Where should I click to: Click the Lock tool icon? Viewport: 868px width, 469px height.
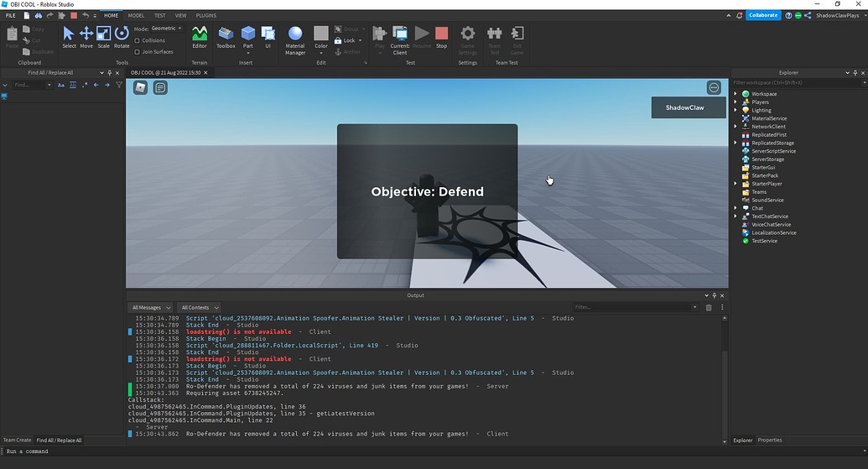pyautogui.click(x=338, y=40)
